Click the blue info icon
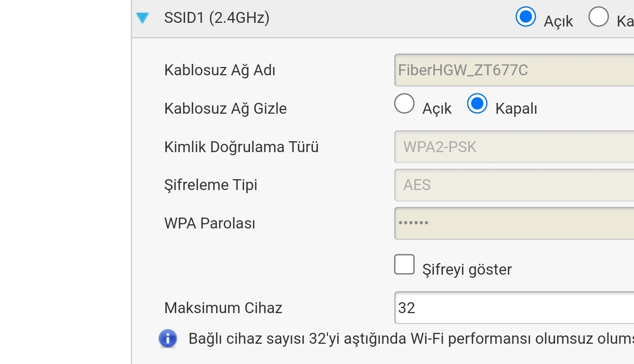Viewport: 634px width, 364px height. coord(167,339)
